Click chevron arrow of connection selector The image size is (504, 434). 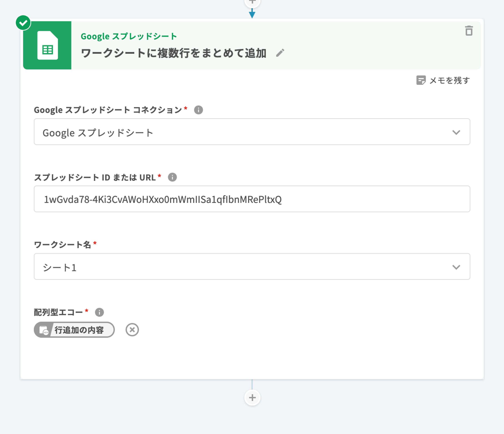click(456, 132)
